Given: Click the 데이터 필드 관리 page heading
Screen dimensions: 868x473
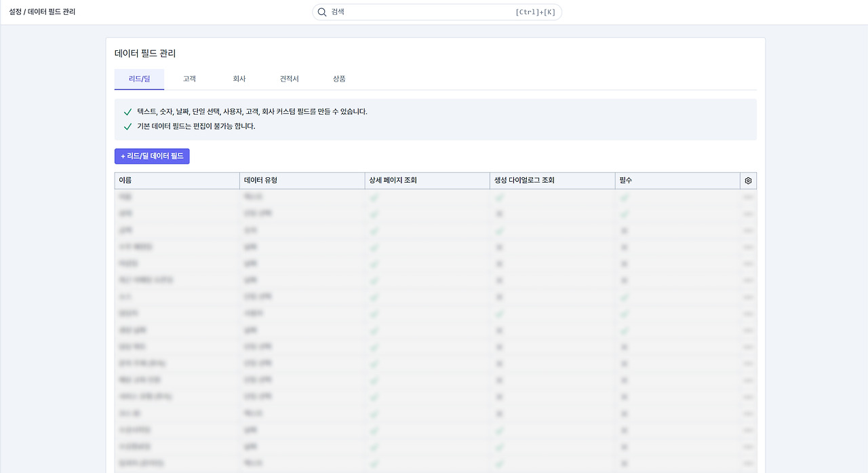Looking at the screenshot, I should [145, 54].
